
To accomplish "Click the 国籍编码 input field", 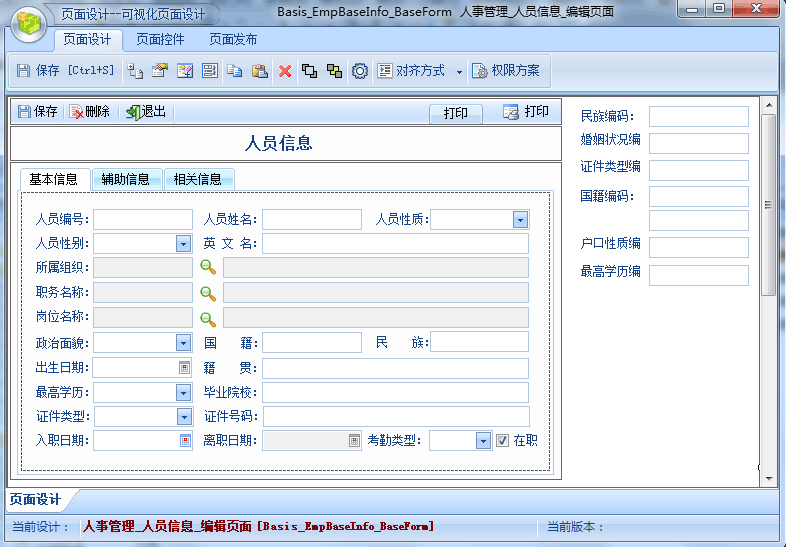I will 698,197.
